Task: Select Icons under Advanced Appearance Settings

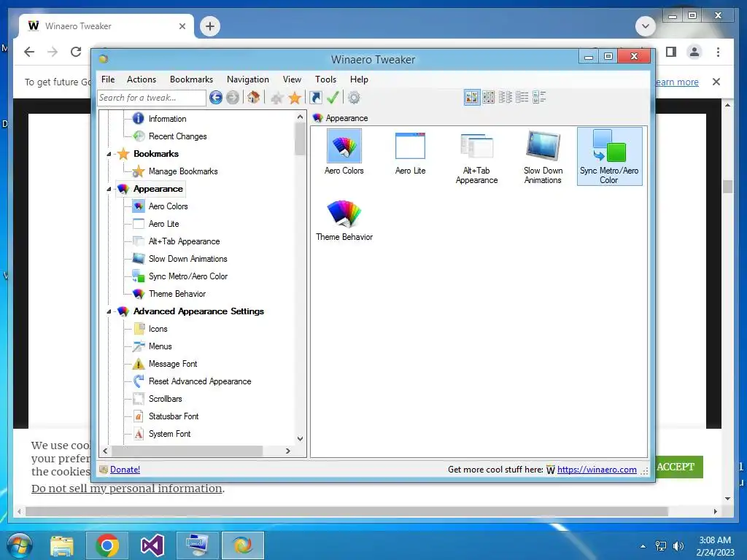Action: coord(158,329)
